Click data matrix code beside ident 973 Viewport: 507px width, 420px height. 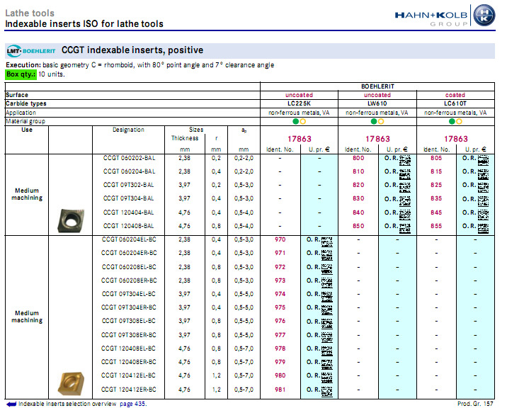click(x=327, y=283)
